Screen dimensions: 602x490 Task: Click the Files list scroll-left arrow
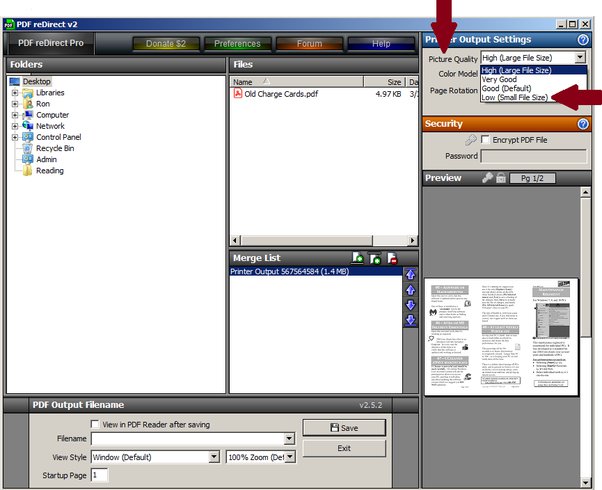click(x=235, y=241)
